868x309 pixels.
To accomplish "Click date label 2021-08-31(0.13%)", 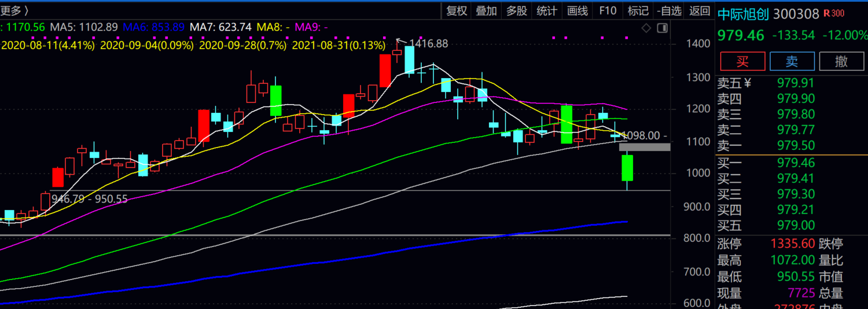I will tap(339, 45).
